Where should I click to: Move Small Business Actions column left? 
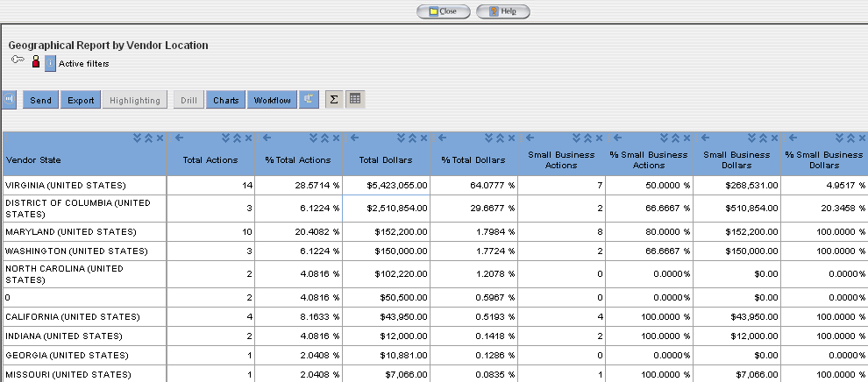pos(530,138)
